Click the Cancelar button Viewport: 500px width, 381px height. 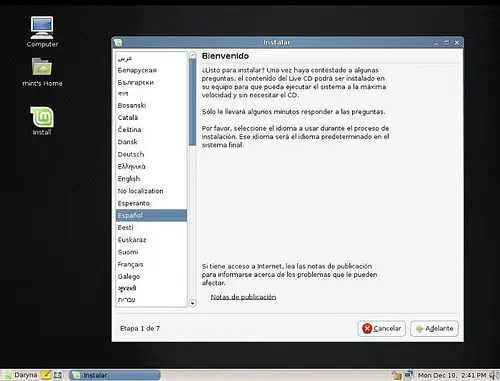point(381,328)
